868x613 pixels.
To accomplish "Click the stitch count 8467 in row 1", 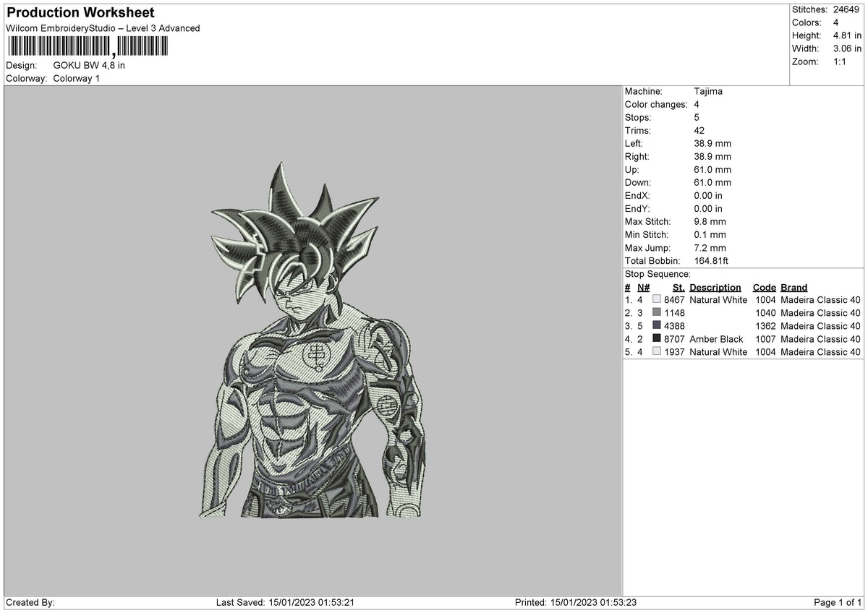I will (674, 300).
